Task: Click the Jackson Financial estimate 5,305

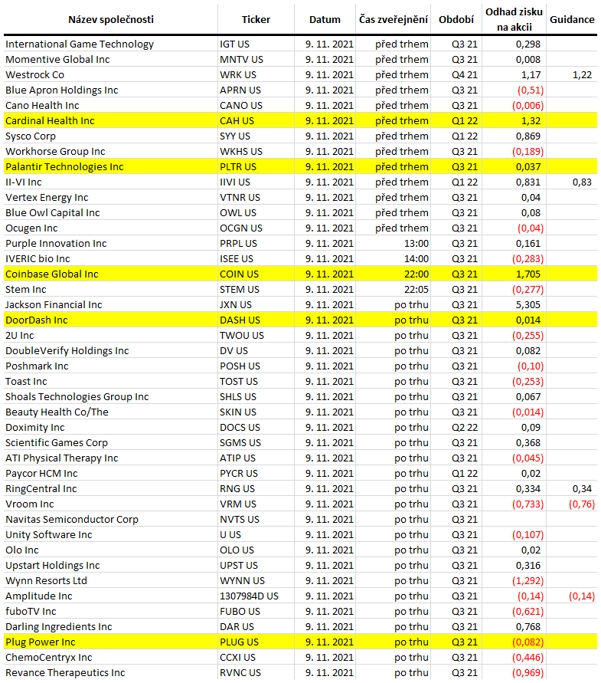Action: [x=528, y=305]
